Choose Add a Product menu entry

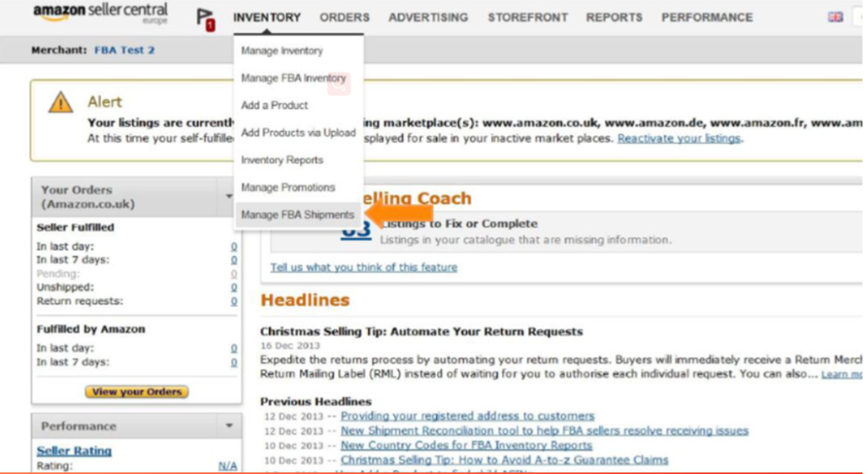coord(275,105)
